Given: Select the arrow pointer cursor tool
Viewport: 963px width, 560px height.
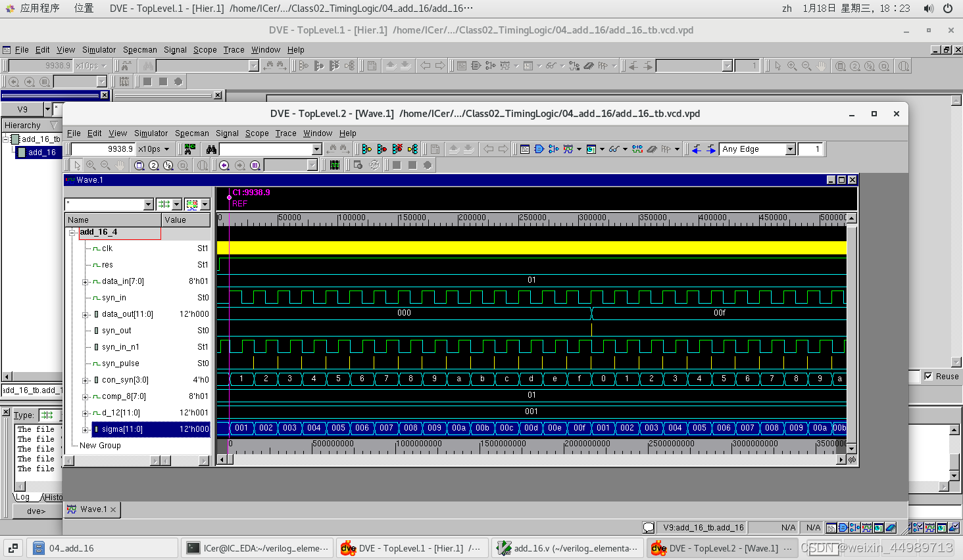Looking at the screenshot, I should 77,166.
